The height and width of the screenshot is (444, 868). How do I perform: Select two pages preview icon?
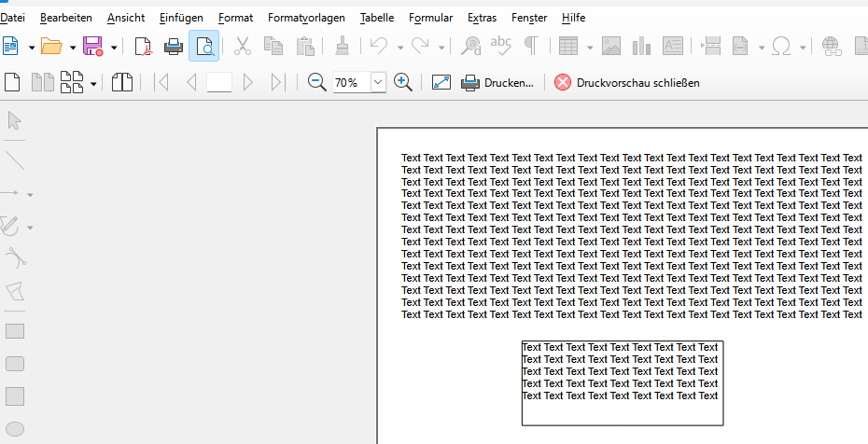point(43,82)
